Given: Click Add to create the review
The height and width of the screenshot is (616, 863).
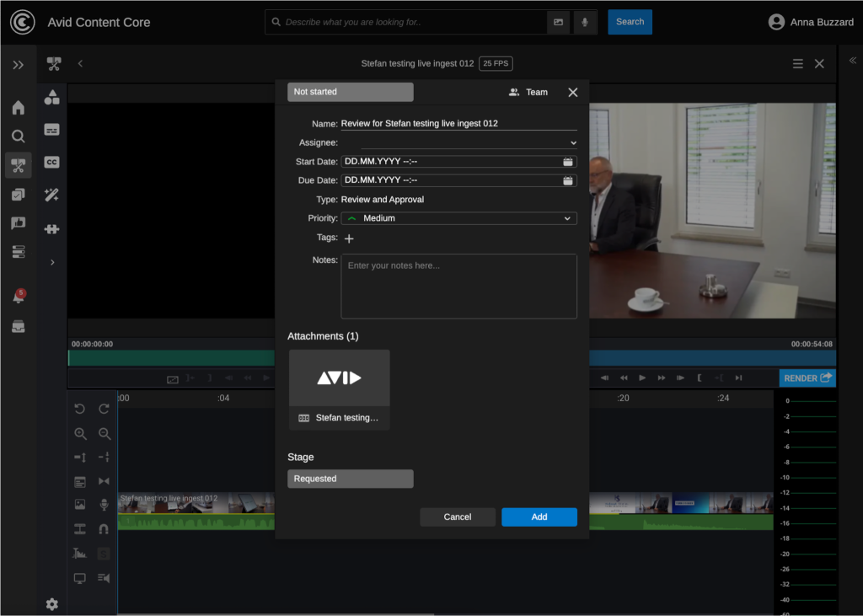Looking at the screenshot, I should point(539,517).
